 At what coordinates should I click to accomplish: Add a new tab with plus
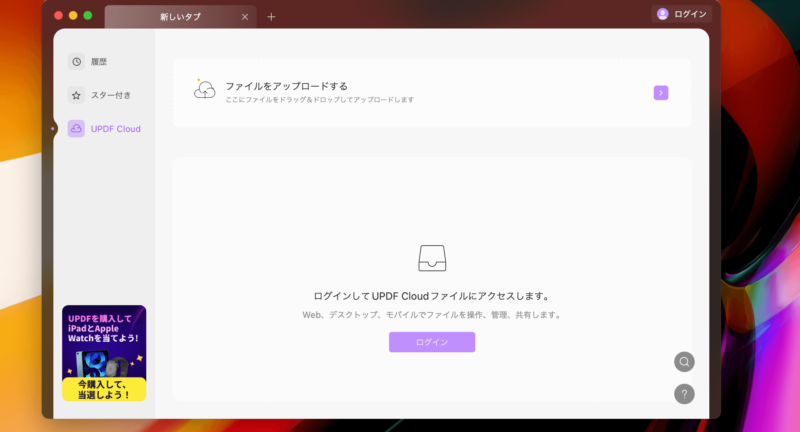(x=271, y=17)
